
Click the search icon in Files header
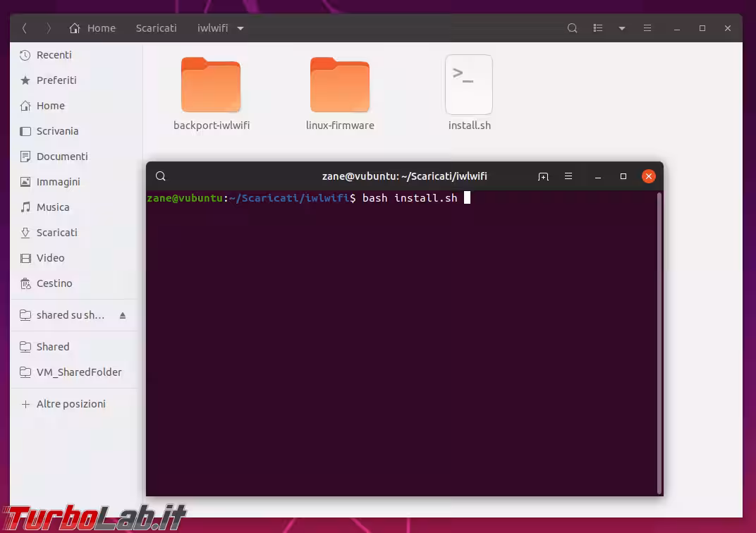point(572,28)
